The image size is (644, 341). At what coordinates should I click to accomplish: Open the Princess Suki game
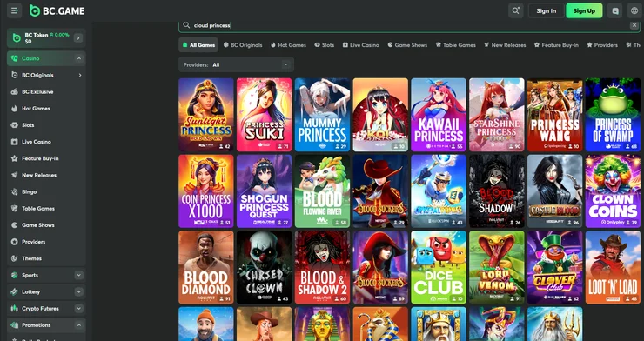pos(264,115)
